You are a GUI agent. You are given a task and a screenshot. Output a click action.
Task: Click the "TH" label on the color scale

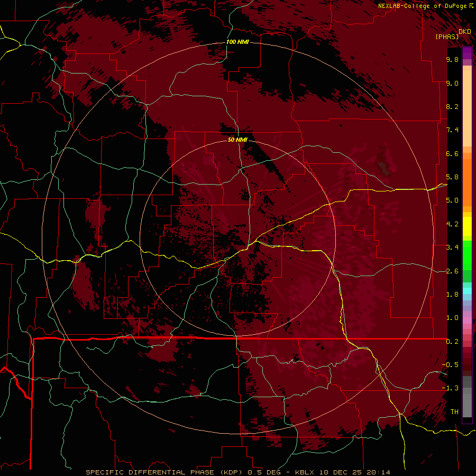454,412
